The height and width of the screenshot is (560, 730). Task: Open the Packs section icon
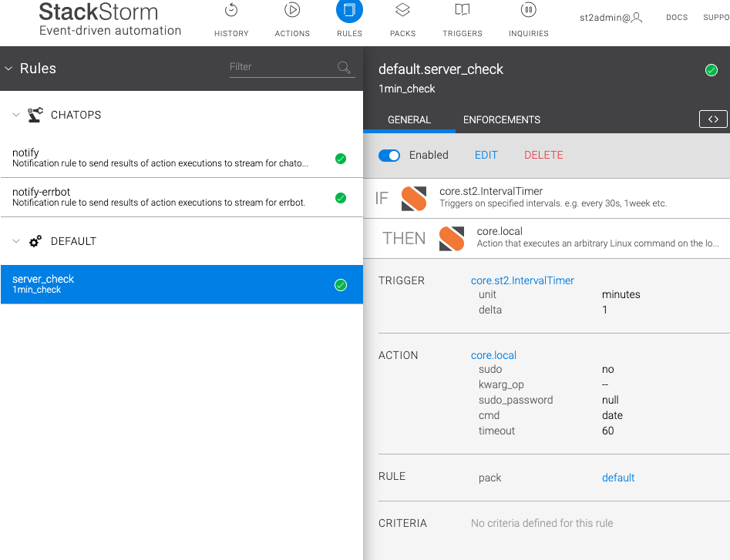click(x=402, y=10)
